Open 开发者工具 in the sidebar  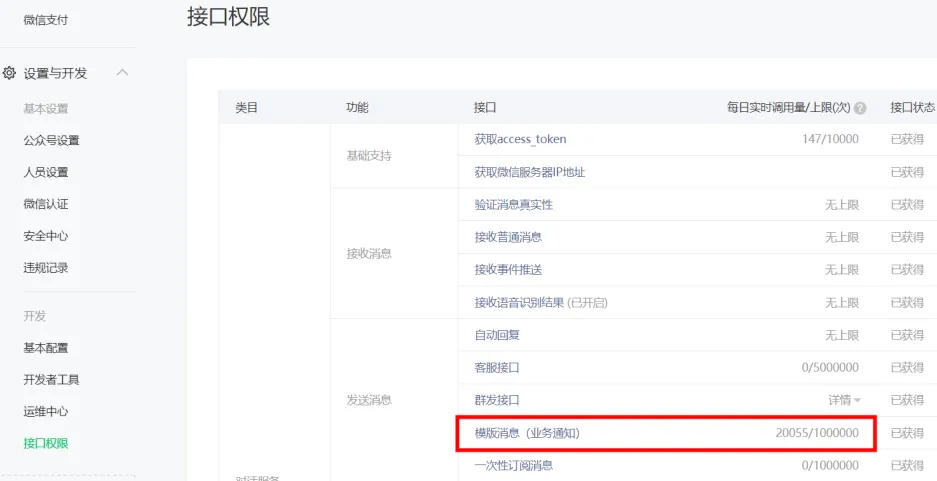(x=51, y=379)
